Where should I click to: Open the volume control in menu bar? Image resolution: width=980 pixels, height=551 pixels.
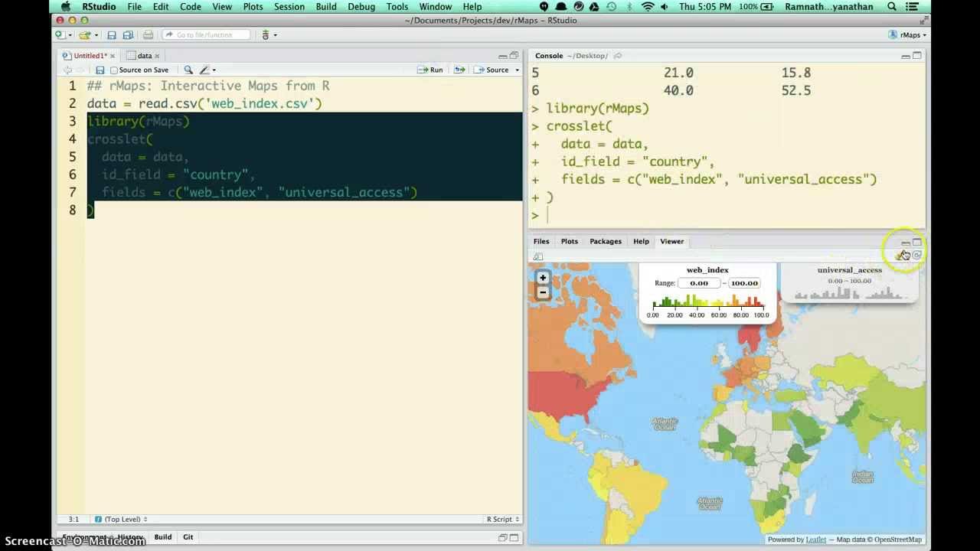tap(665, 7)
